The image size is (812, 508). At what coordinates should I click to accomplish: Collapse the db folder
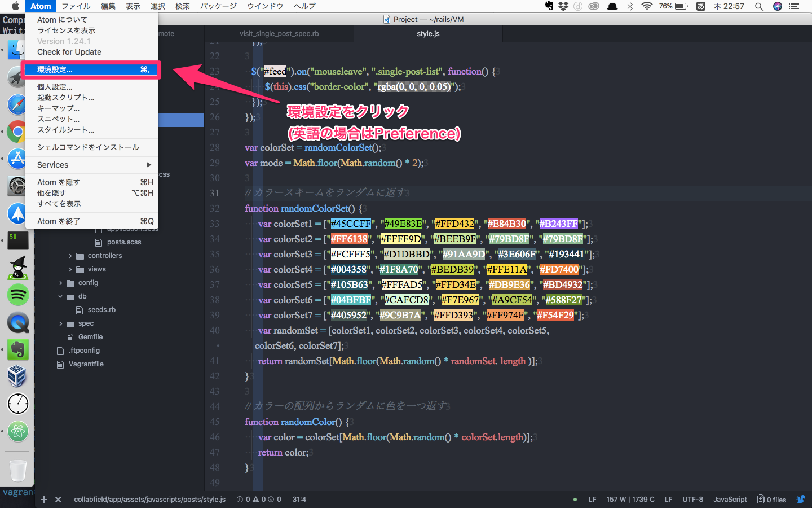[x=61, y=296]
